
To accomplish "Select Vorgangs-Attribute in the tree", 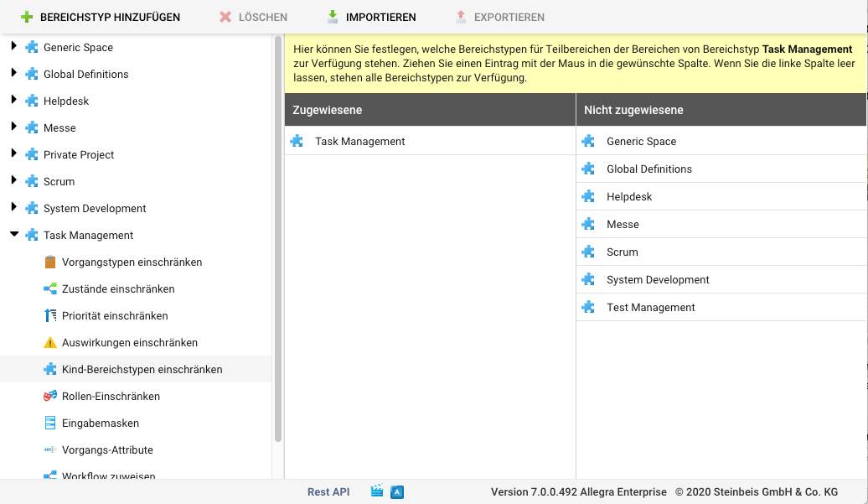I will [x=107, y=450].
